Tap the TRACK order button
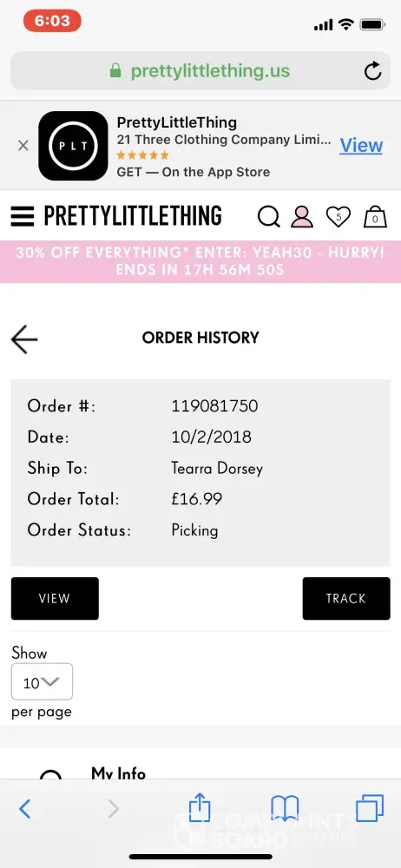 click(346, 598)
